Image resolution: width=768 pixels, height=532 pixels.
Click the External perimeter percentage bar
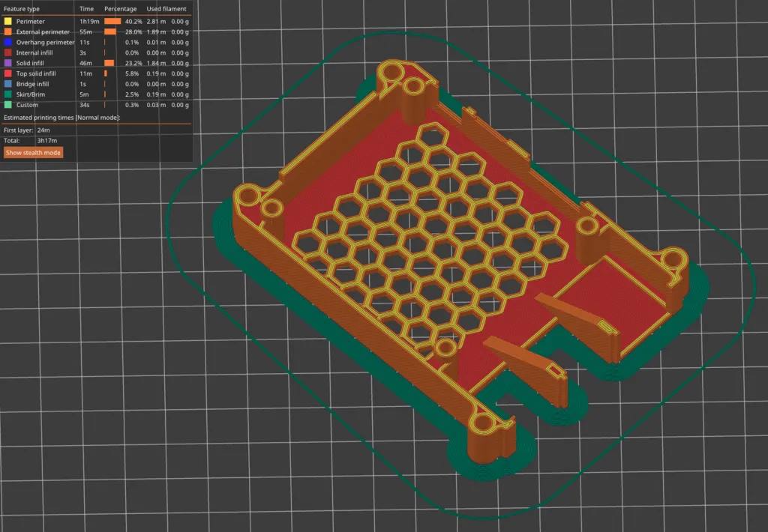tap(110, 31)
